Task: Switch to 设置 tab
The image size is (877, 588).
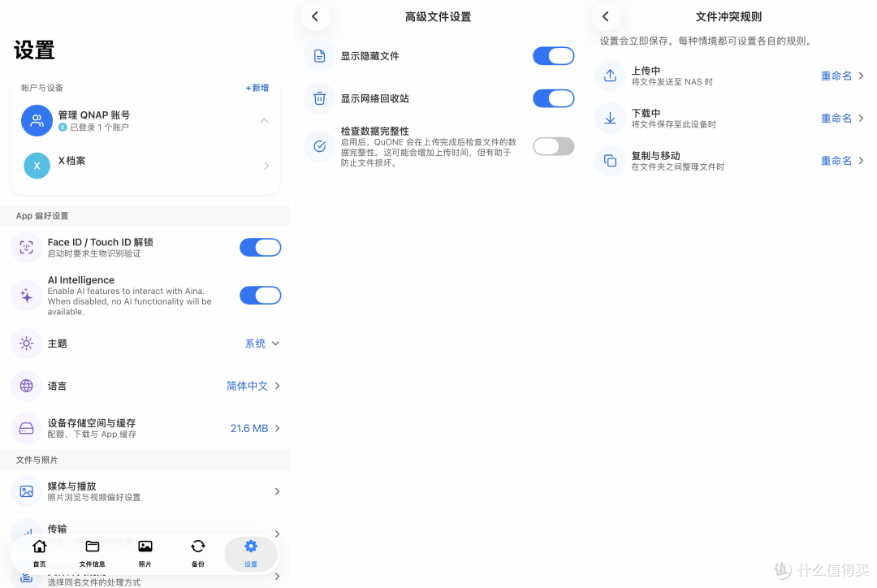Action: click(251, 553)
